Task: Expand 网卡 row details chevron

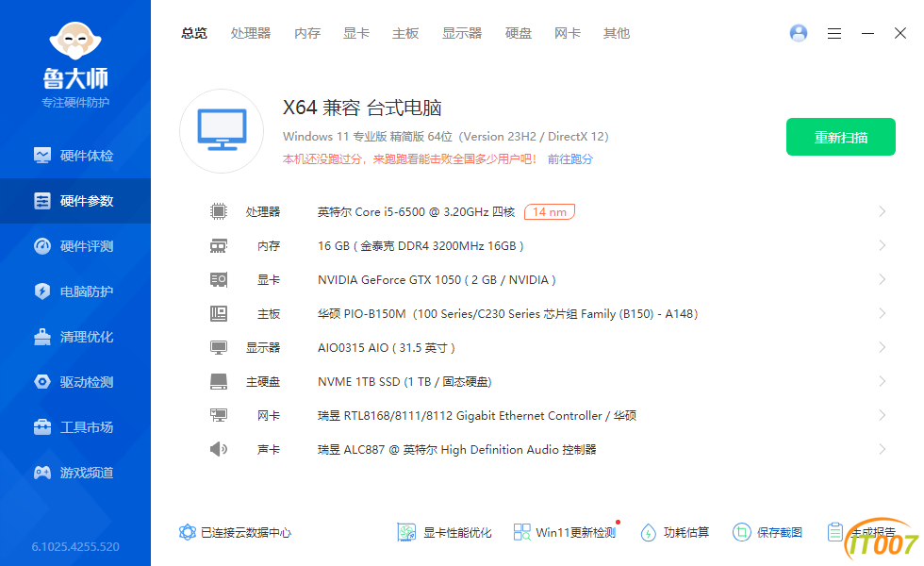Action: (x=883, y=415)
